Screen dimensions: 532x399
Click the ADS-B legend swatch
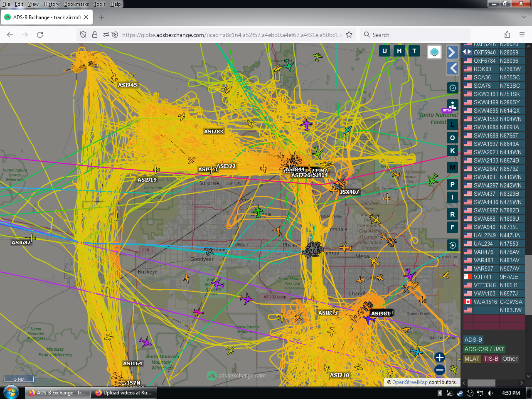tap(473, 340)
